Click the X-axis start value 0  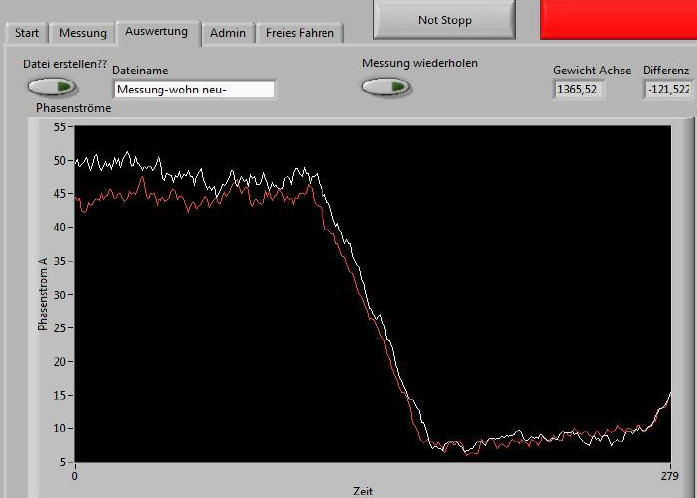coord(75,476)
